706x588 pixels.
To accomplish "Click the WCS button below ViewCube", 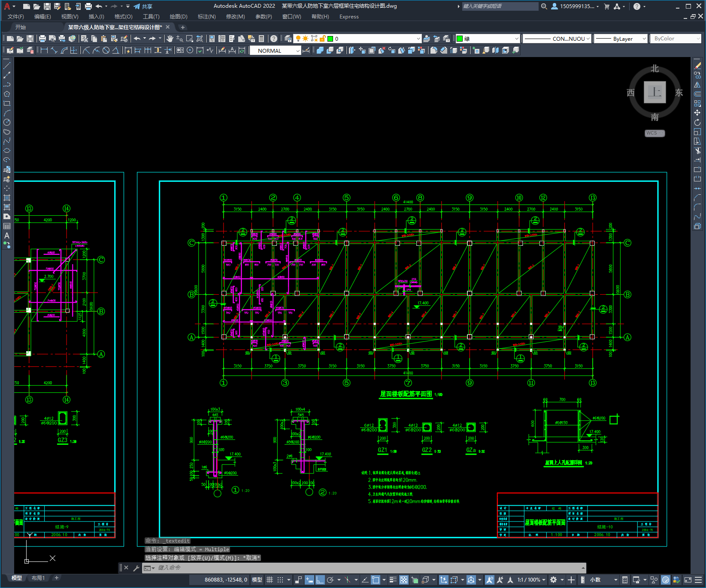I will pos(654,133).
